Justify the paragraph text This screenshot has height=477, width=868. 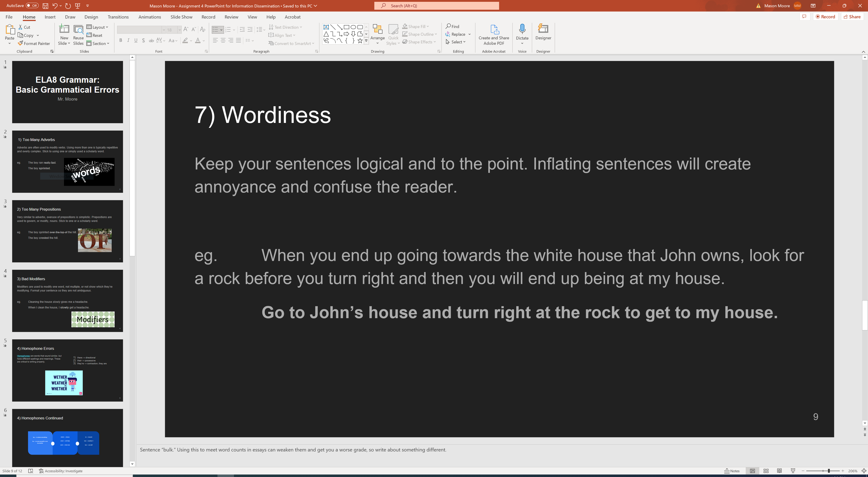point(238,40)
